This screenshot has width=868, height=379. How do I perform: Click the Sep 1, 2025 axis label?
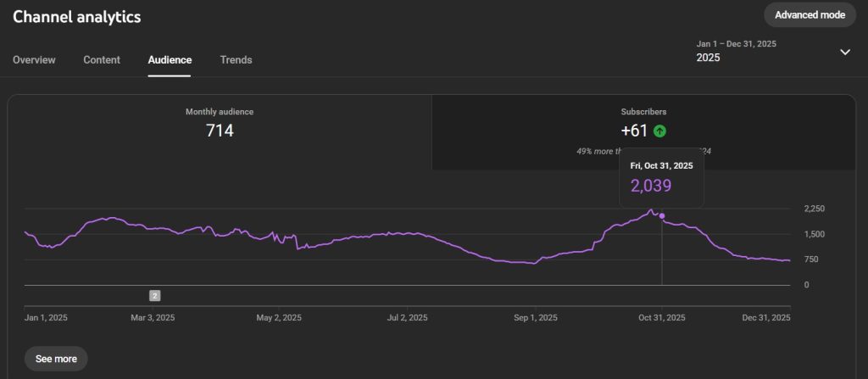point(536,318)
